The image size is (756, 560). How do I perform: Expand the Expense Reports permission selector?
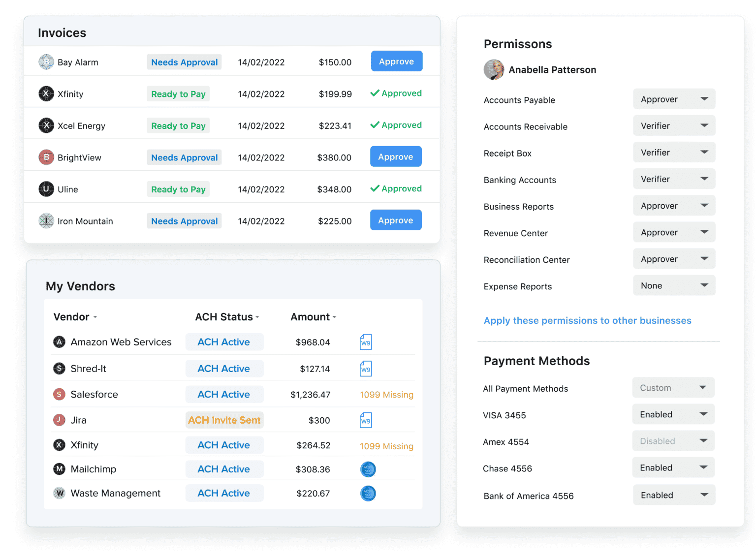[x=674, y=285]
